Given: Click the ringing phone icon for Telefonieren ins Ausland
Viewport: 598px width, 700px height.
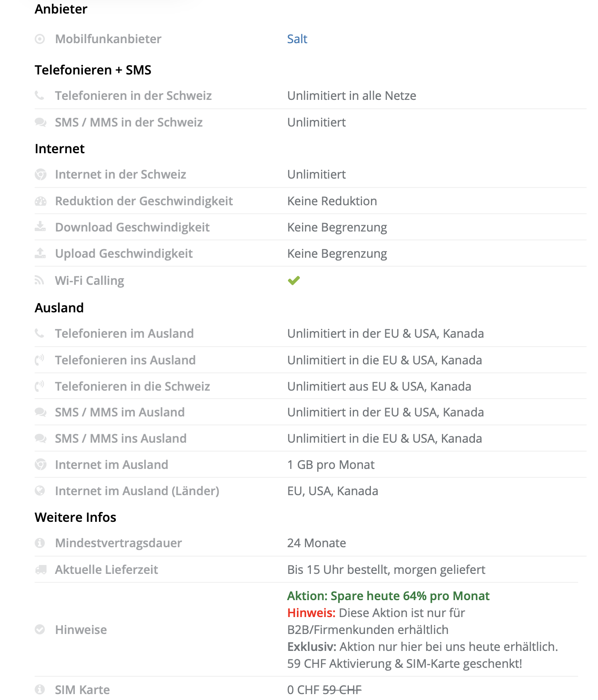Looking at the screenshot, I should pos(39,360).
